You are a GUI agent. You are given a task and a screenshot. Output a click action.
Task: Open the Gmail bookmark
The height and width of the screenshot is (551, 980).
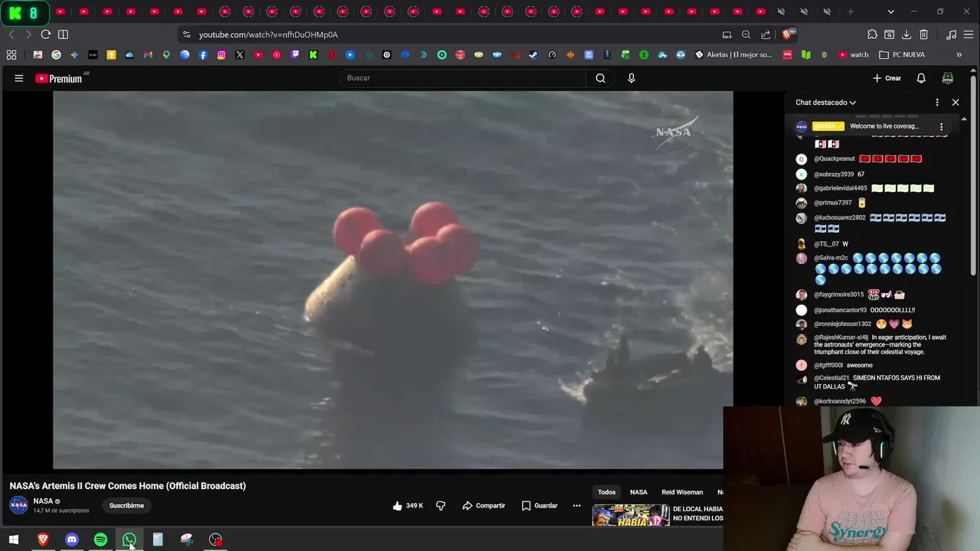(148, 55)
